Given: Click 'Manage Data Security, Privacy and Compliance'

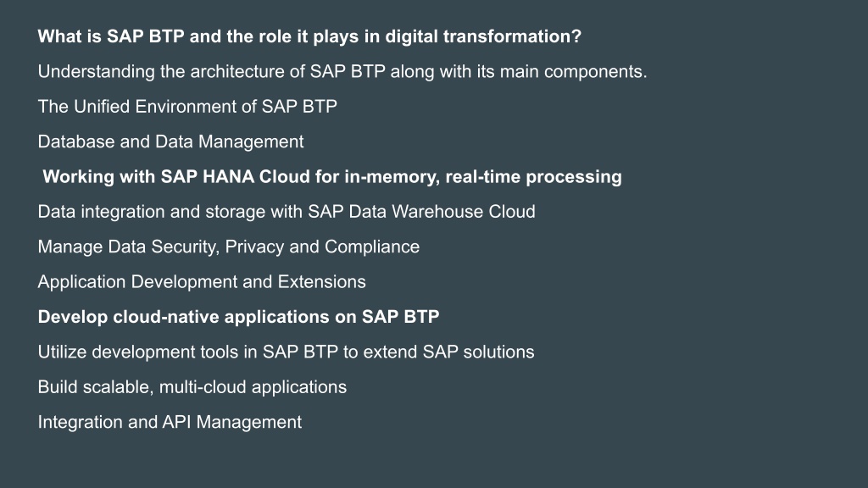Looking at the screenshot, I should pyautogui.click(x=229, y=247).
